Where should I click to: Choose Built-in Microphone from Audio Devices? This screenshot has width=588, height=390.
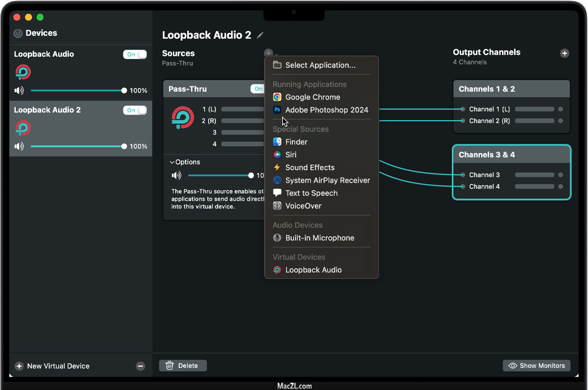point(319,238)
